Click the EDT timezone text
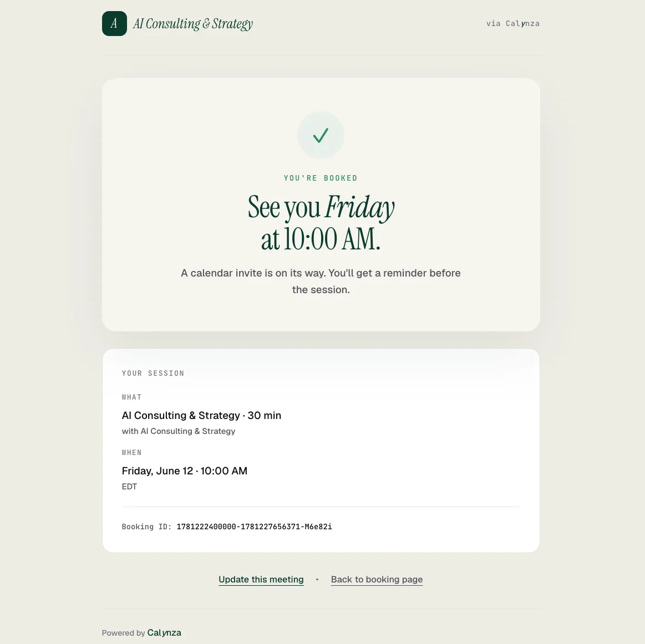The height and width of the screenshot is (644, 645). [129, 487]
